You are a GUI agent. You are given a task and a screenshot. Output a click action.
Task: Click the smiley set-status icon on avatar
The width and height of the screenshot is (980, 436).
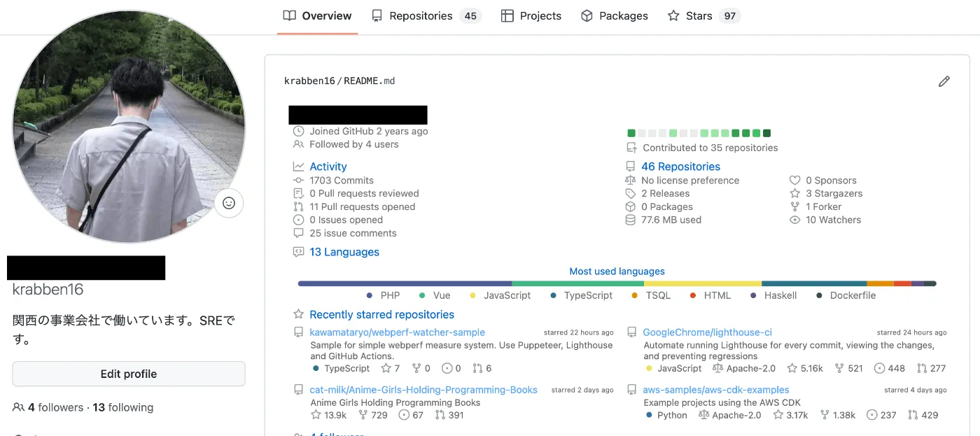pos(228,203)
